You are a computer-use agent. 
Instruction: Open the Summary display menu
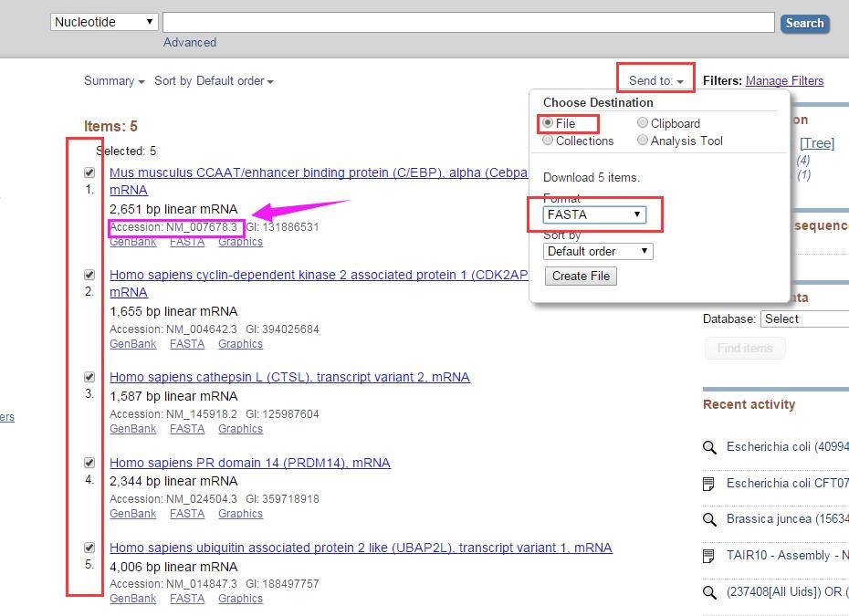coord(114,80)
